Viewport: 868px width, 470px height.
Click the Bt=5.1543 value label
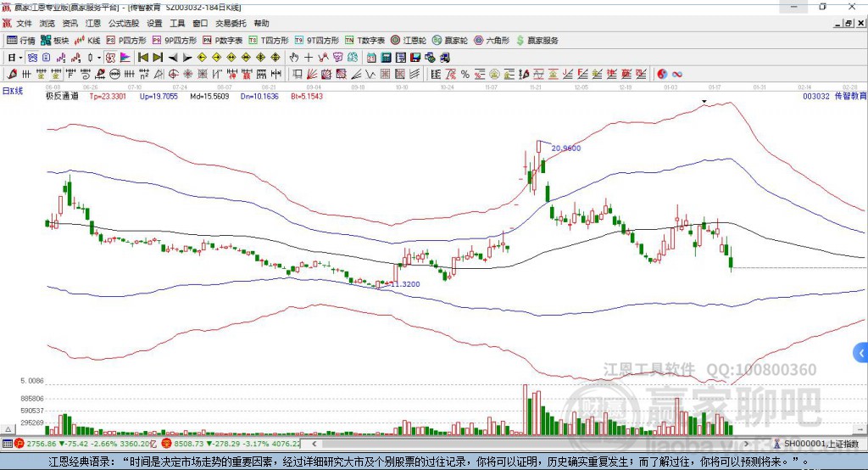pyautogui.click(x=307, y=96)
